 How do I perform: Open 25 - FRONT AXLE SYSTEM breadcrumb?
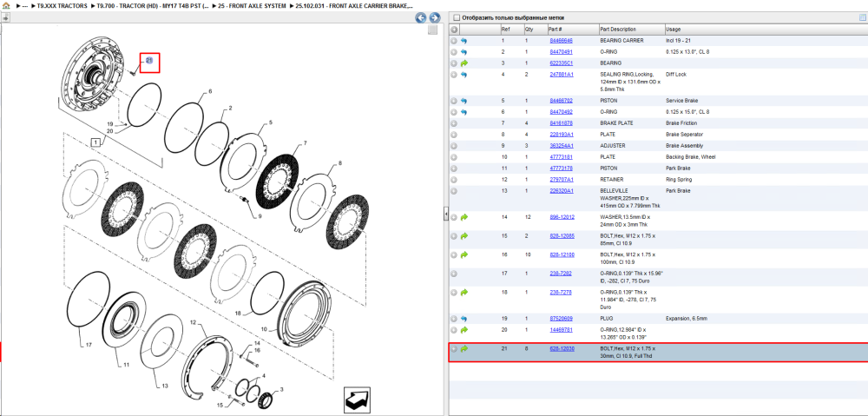coord(253,5)
